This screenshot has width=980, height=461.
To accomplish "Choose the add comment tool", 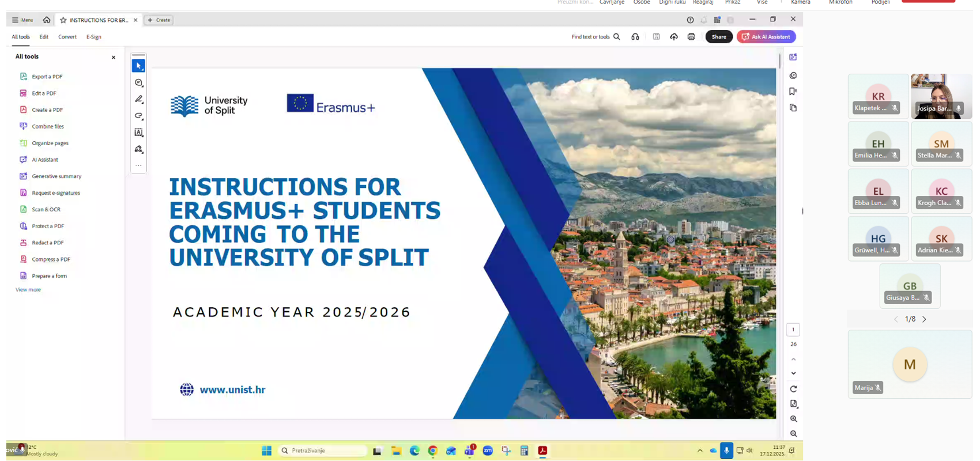I will coord(138,83).
